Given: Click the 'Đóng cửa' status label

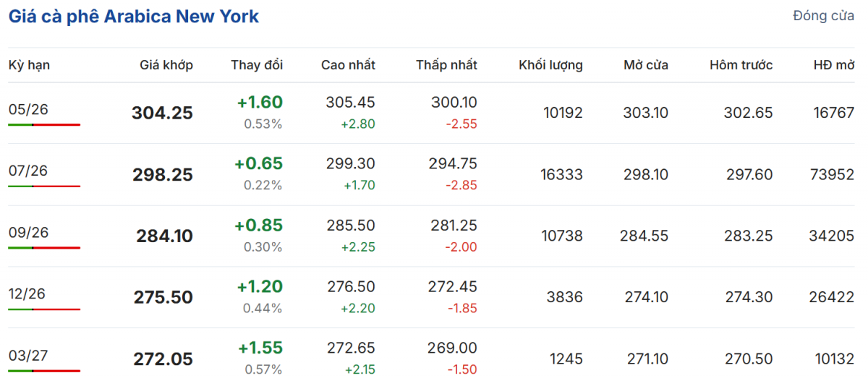Looking at the screenshot, I should click(823, 16).
